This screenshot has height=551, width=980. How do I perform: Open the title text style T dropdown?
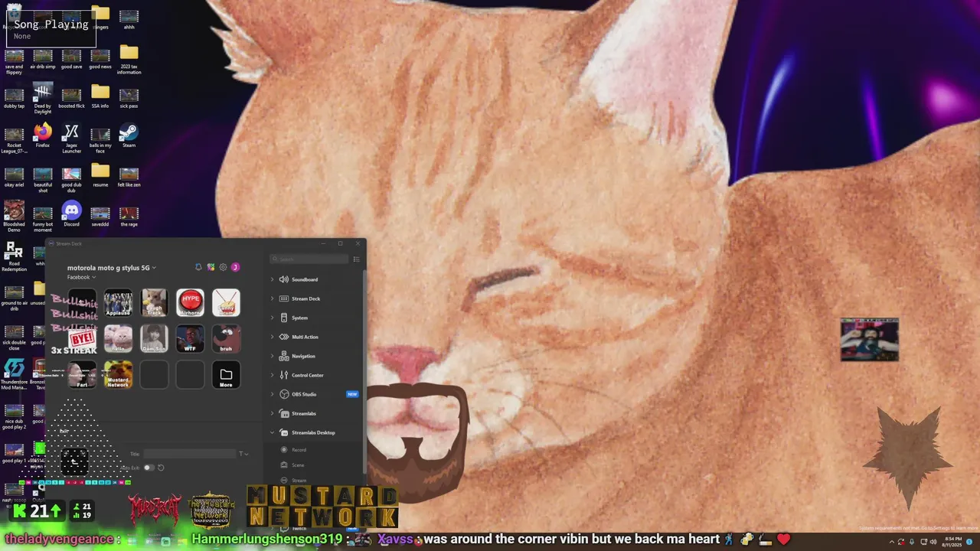(244, 454)
